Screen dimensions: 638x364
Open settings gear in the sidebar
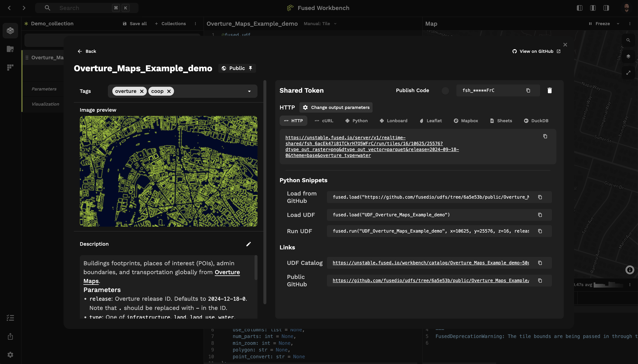pyautogui.click(x=10, y=355)
